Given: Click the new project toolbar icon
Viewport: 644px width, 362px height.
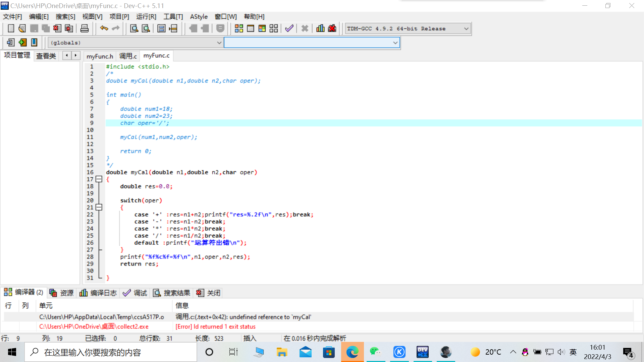Looking at the screenshot, I should click(x=11, y=43).
